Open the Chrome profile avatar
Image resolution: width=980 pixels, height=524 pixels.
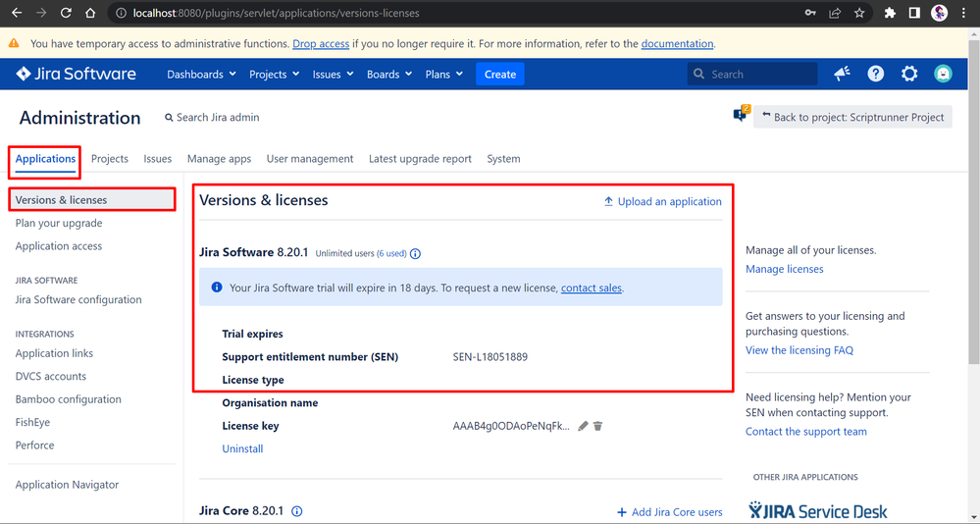click(x=940, y=13)
